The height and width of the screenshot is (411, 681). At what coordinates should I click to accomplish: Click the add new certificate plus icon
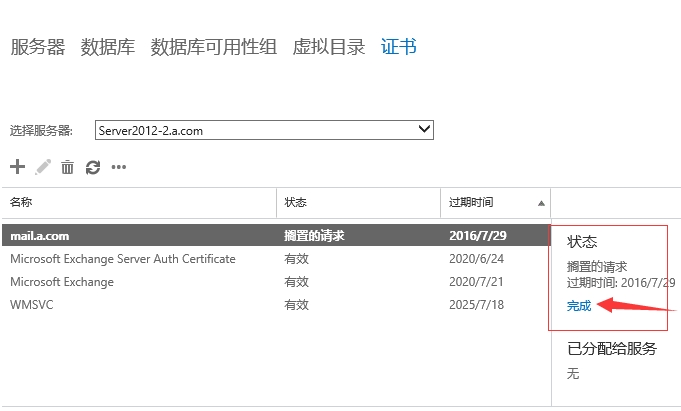(17, 166)
